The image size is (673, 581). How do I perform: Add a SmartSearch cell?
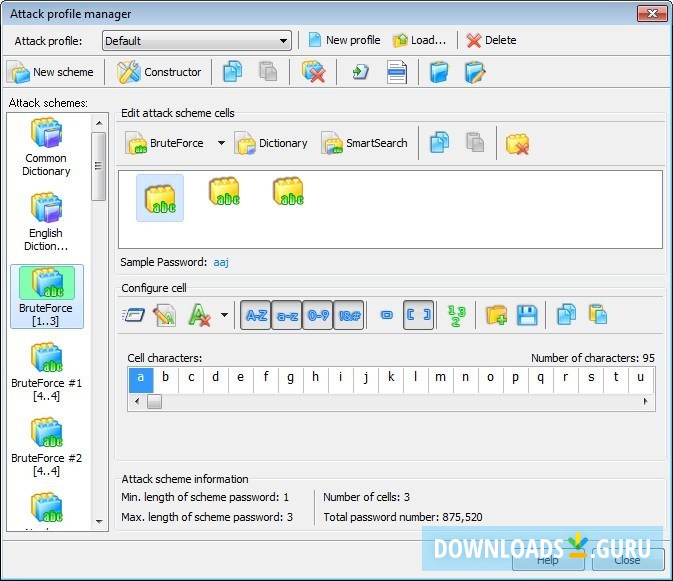pyautogui.click(x=364, y=143)
